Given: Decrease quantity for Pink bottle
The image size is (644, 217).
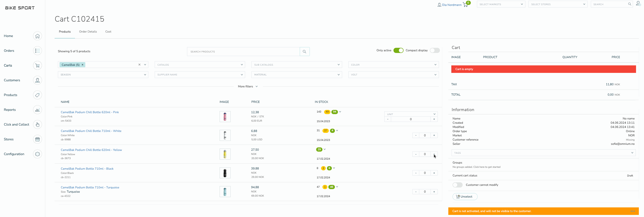Looking at the screenshot, I should pos(388,119).
